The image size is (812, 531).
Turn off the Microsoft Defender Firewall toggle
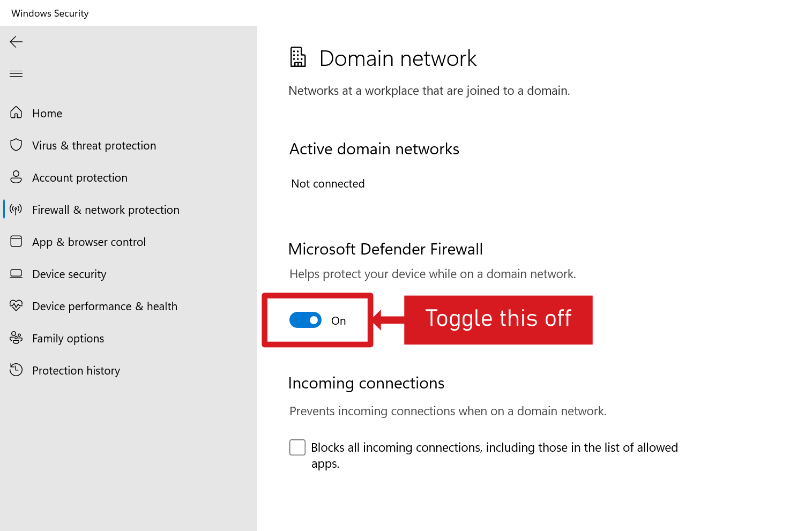pyautogui.click(x=306, y=320)
